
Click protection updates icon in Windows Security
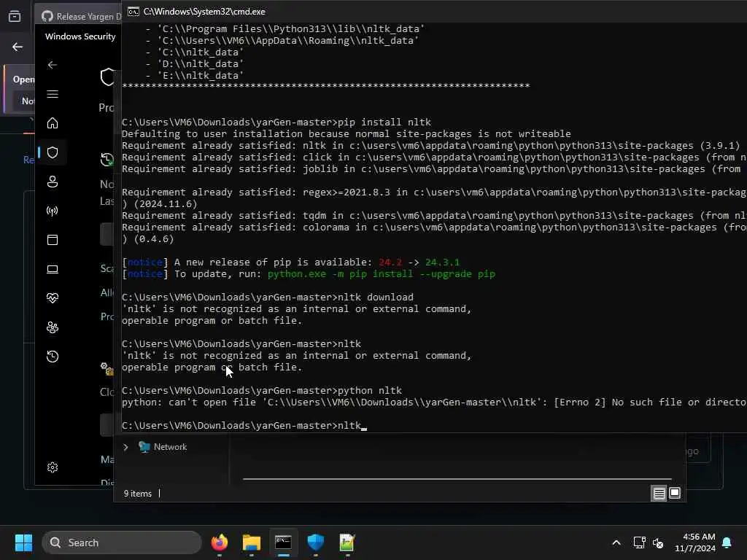coord(107,159)
